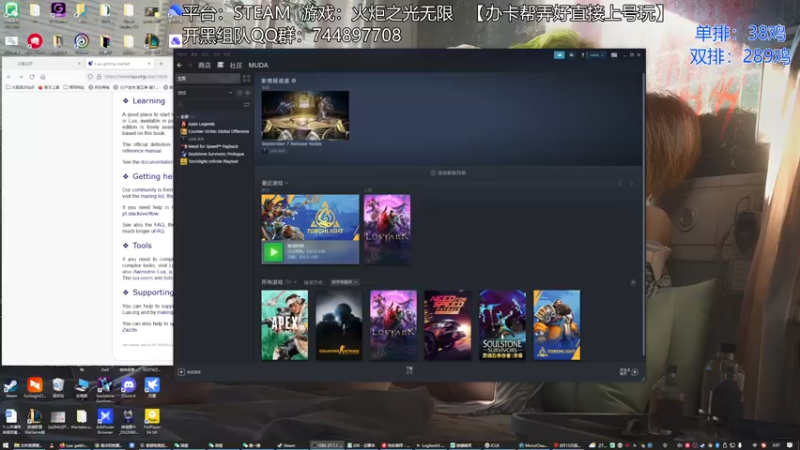Open the MUDA profile tab in Steam

point(258,65)
